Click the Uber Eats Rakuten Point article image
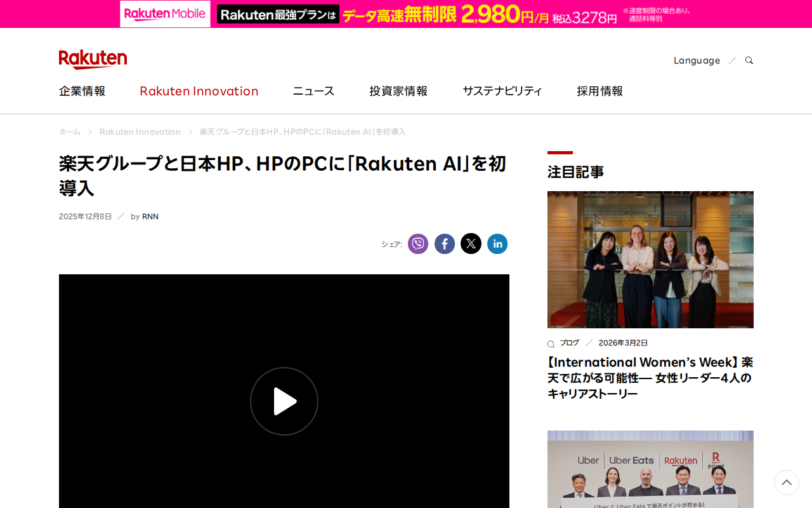This screenshot has height=508, width=812. coord(650,469)
